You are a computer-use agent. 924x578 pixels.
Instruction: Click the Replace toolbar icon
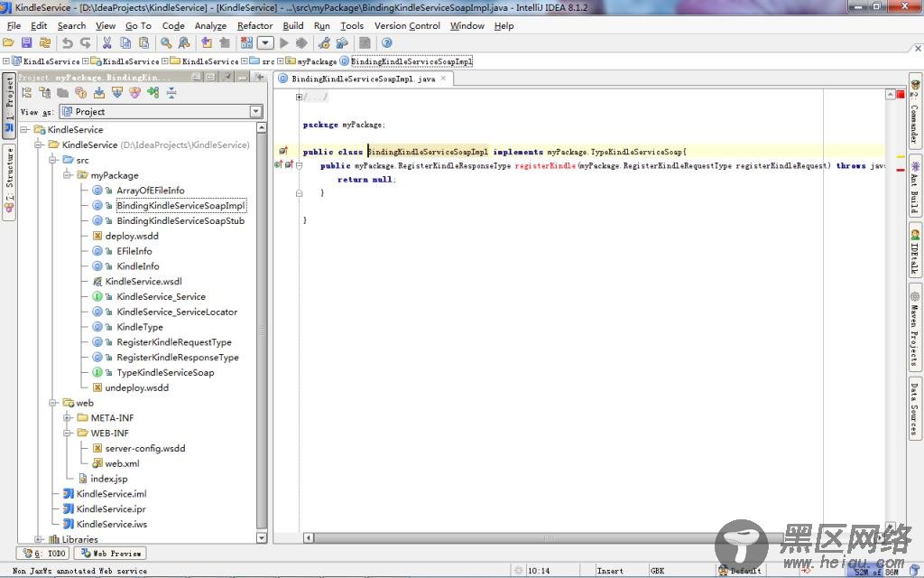pyautogui.click(x=184, y=43)
